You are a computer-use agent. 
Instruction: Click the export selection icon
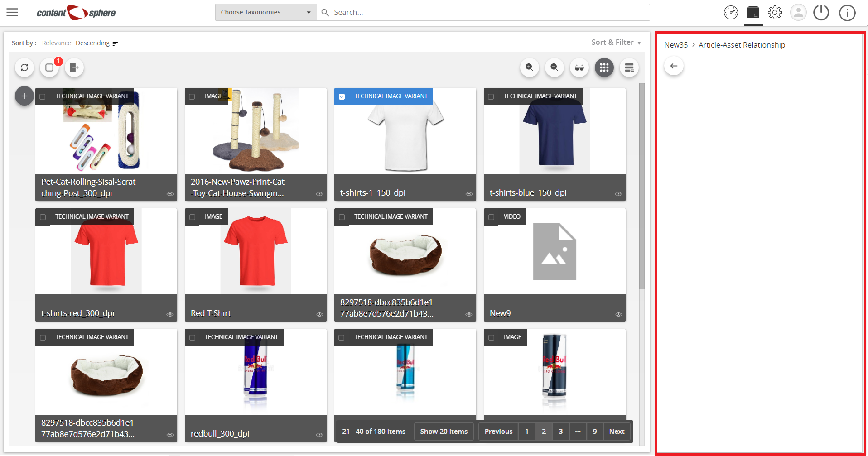click(x=74, y=67)
